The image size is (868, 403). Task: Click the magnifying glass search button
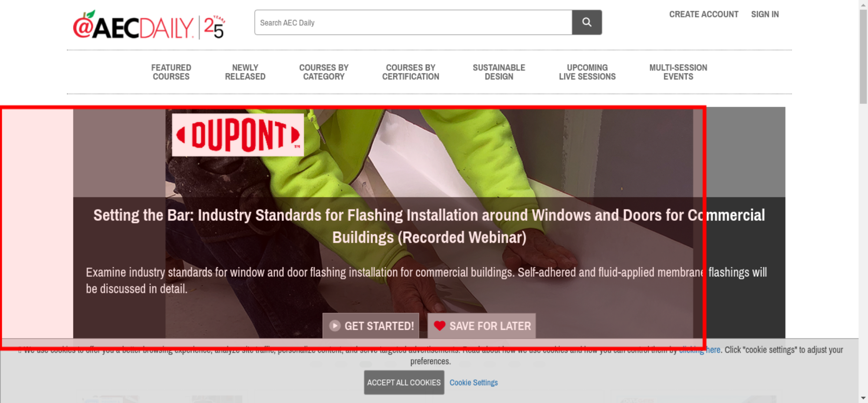point(586,22)
